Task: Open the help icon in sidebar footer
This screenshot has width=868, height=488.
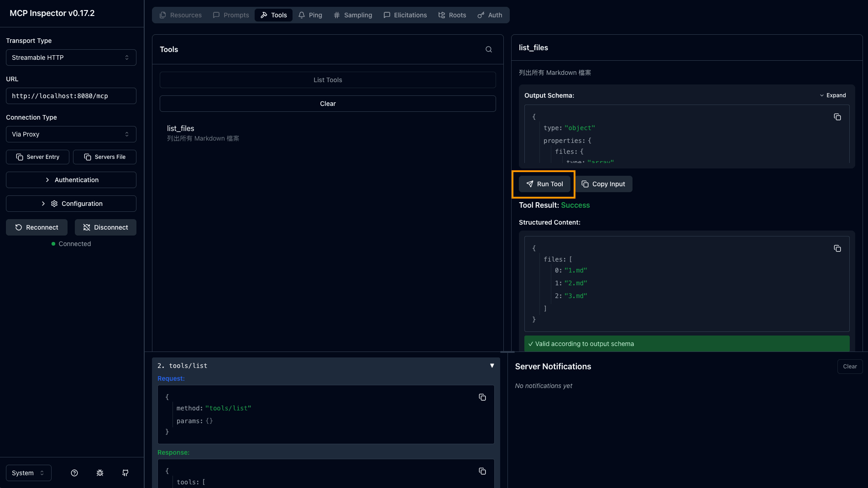Action: (74, 473)
